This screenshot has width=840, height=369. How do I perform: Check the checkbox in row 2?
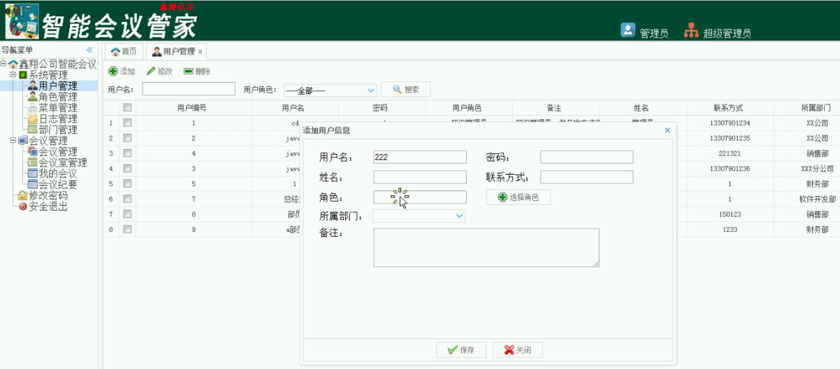pos(127,138)
